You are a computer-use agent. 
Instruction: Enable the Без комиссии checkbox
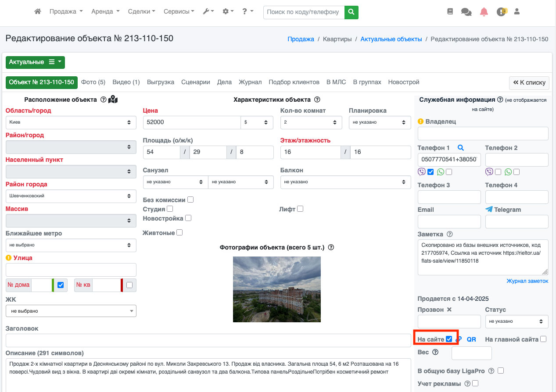[x=190, y=200]
